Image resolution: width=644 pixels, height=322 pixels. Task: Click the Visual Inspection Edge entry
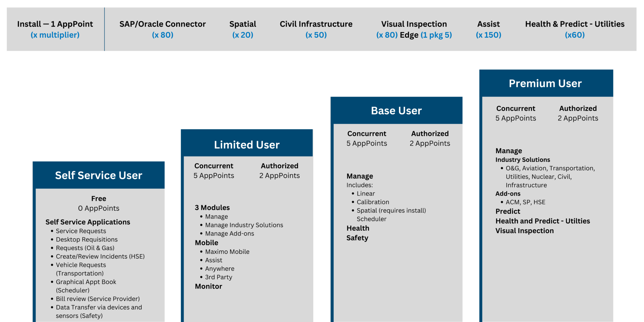[414, 29]
